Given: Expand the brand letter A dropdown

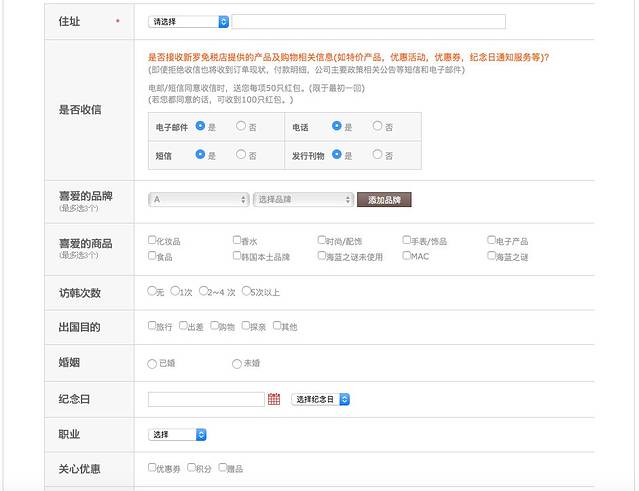Looking at the screenshot, I should point(199,199).
